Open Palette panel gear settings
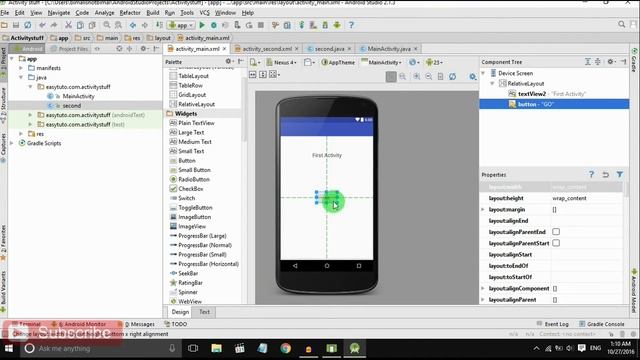Screen dimensions: 640x360 pos(229,62)
